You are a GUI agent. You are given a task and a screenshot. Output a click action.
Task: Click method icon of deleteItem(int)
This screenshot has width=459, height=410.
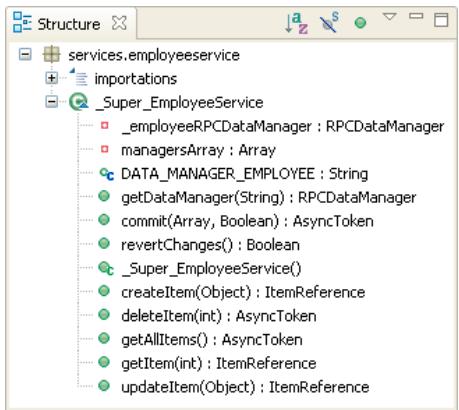coord(104,314)
